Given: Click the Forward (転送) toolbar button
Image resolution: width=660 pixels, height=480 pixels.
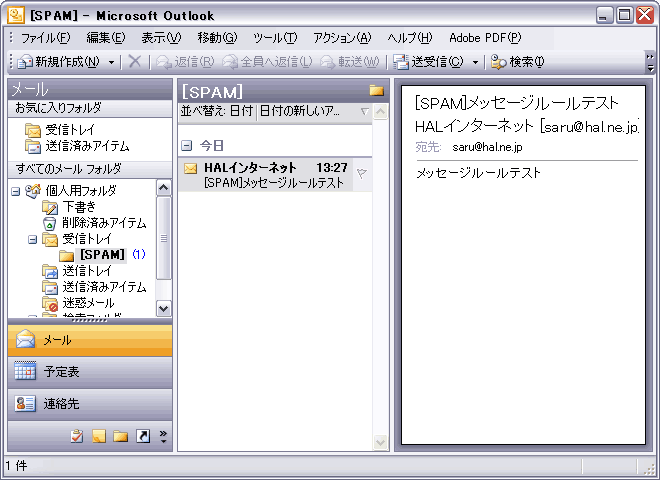Looking at the screenshot, I should [349, 62].
